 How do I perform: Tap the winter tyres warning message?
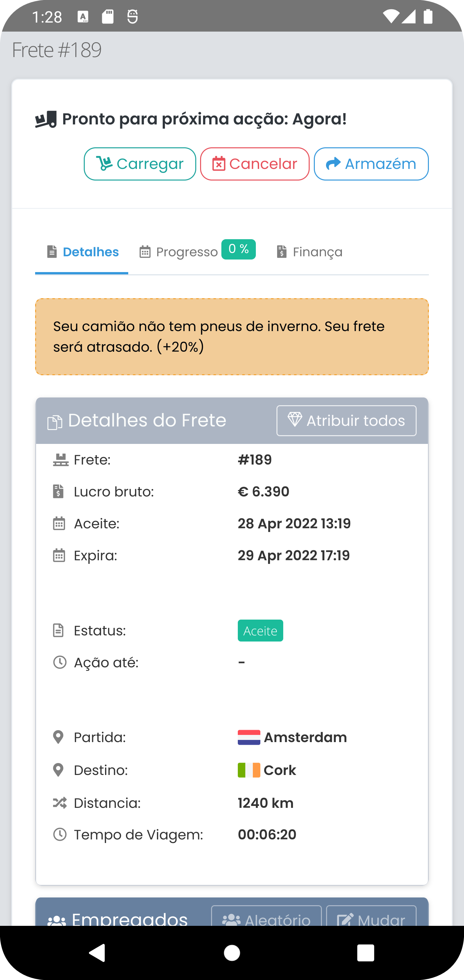(x=232, y=337)
